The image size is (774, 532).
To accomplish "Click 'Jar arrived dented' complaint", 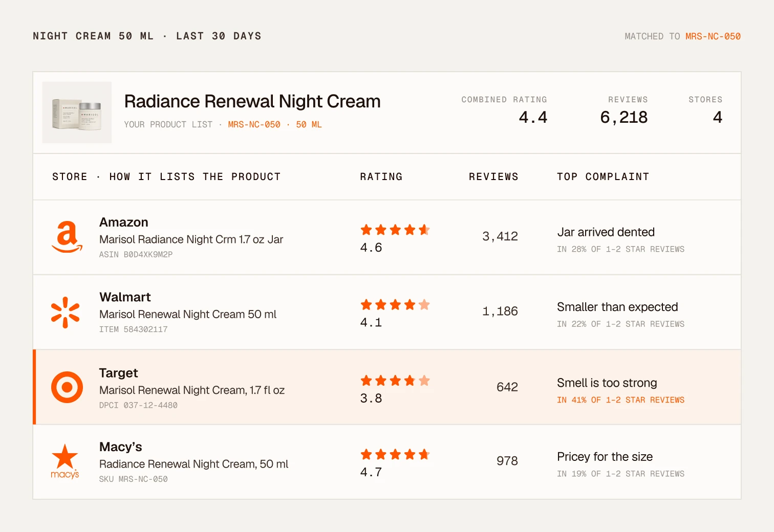I will pos(606,232).
